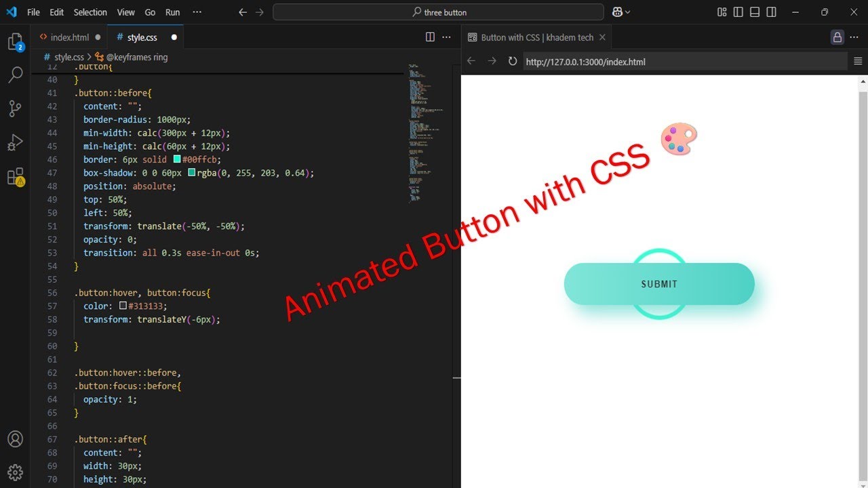The width and height of the screenshot is (868, 488).
Task: Select the Button with CSS preview tab
Action: pos(537,37)
